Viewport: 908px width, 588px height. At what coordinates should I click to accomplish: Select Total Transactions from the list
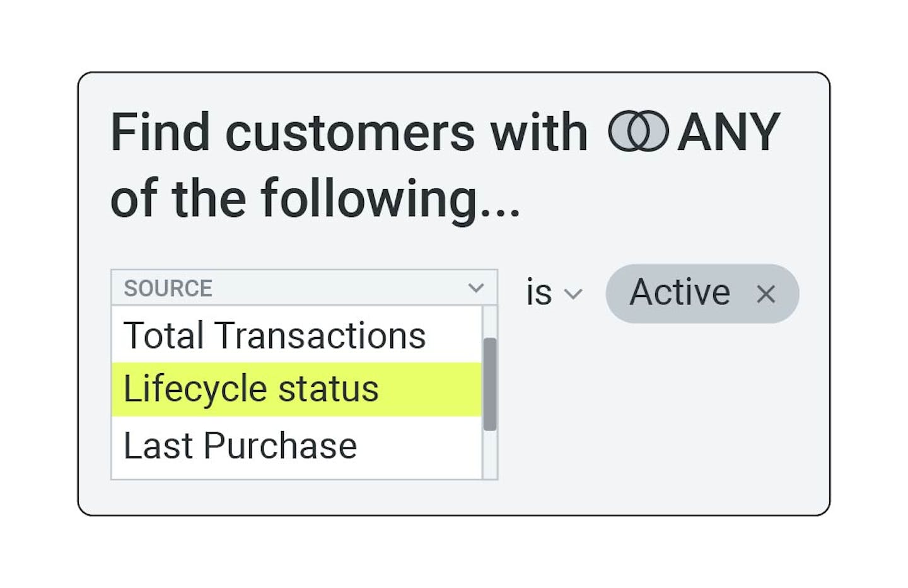point(274,335)
